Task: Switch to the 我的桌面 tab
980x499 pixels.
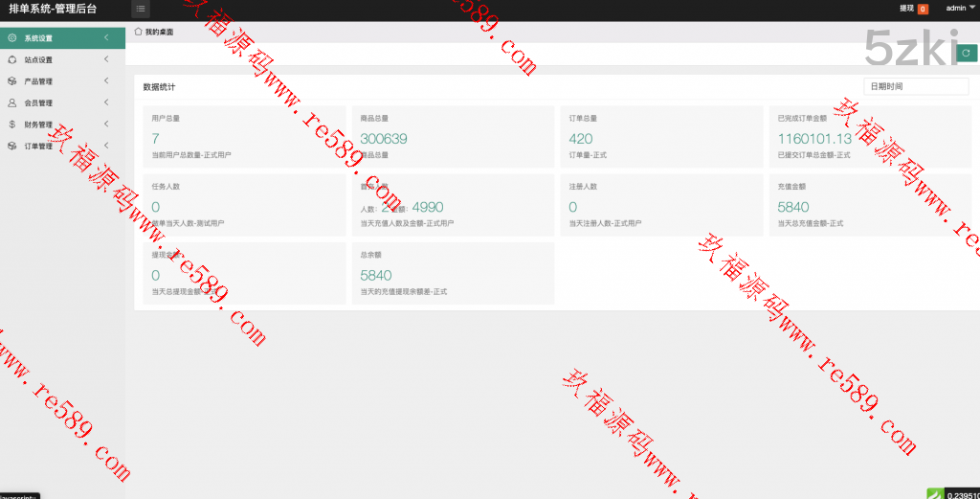Action: [159, 32]
